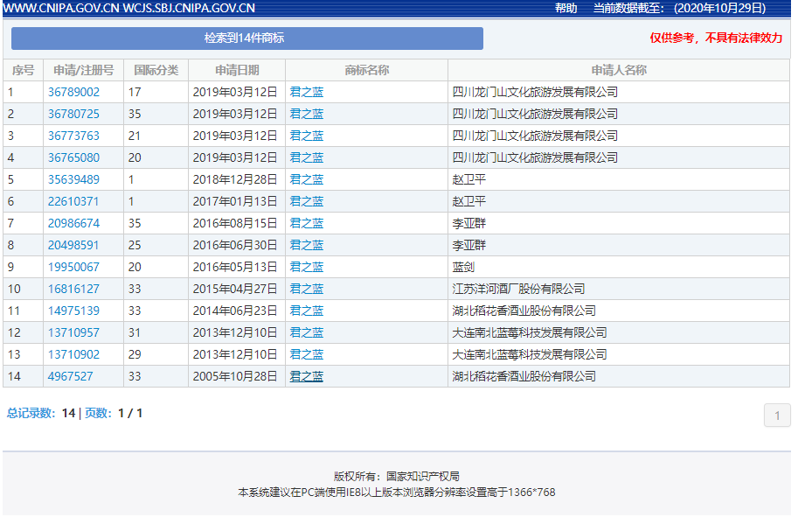Click the 申请/注册号 column header
This screenshot has height=531, width=812.
tap(83, 70)
